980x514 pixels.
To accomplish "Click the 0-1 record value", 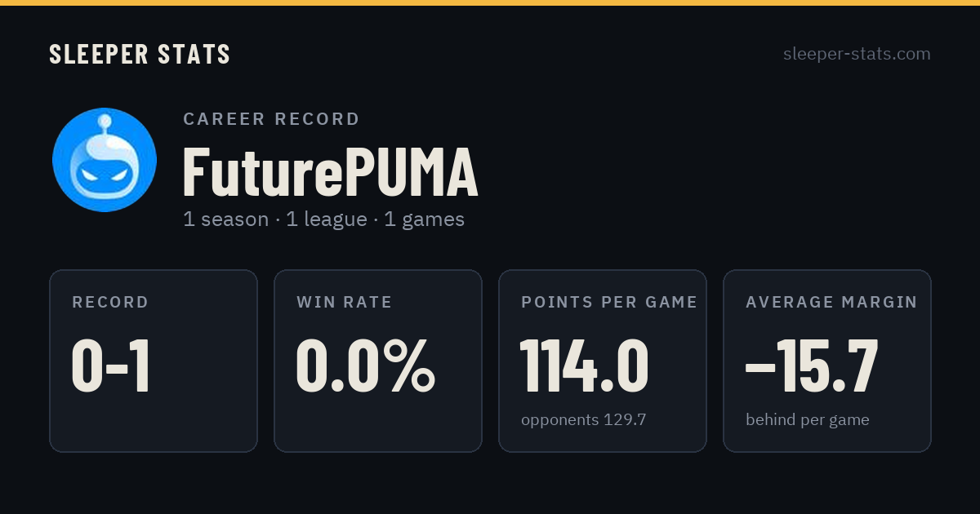I will click(x=111, y=366).
